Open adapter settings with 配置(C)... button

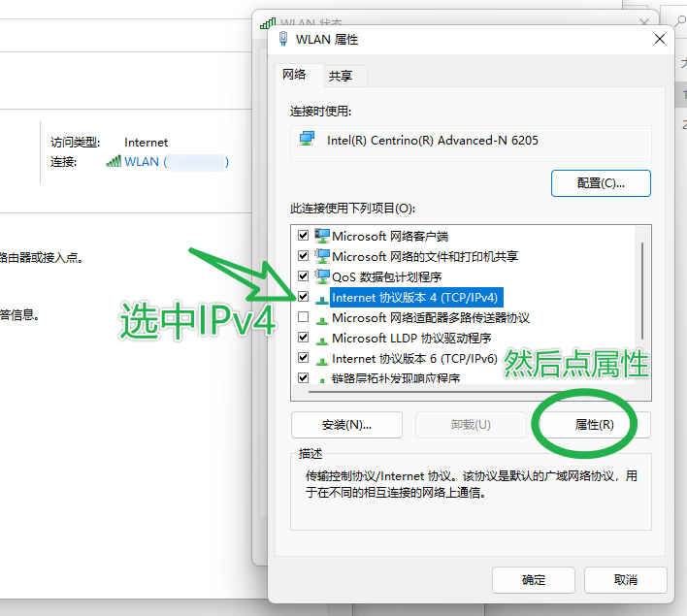pos(601,183)
